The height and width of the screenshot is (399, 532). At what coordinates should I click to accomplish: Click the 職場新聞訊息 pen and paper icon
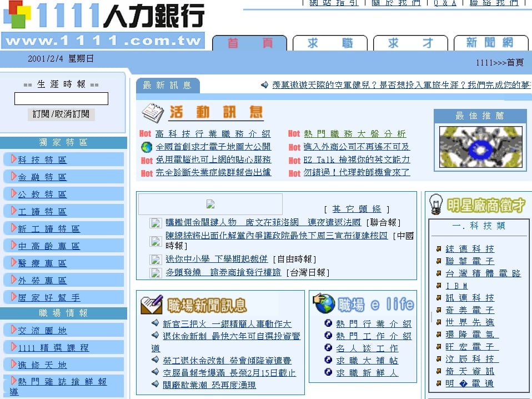(x=151, y=305)
